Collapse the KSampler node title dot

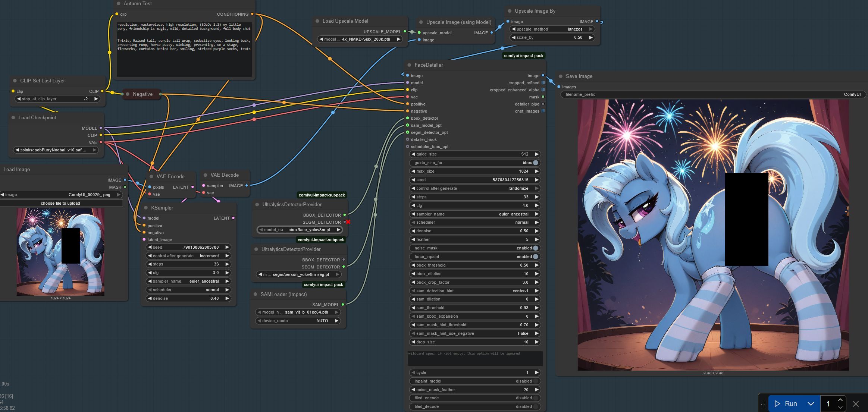[146, 208]
